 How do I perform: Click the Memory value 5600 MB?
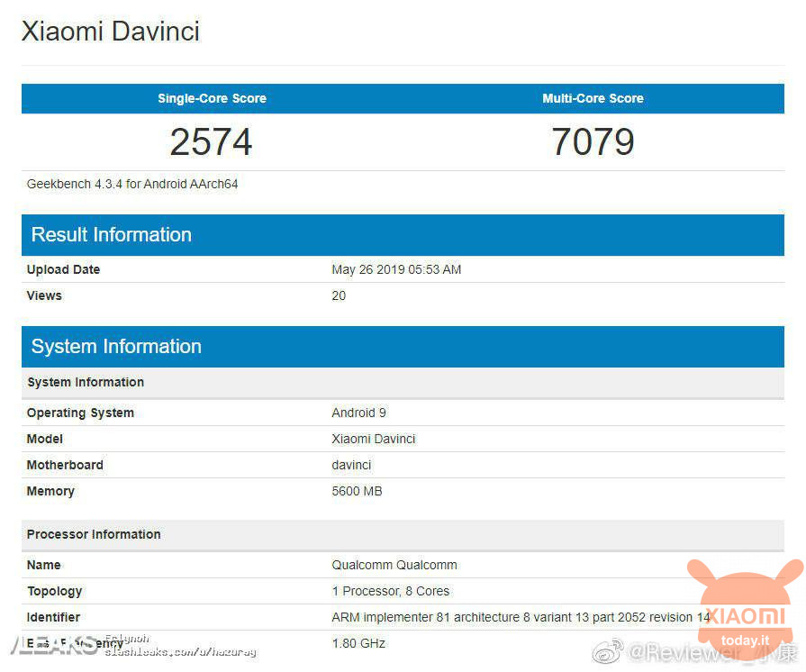pos(357,491)
